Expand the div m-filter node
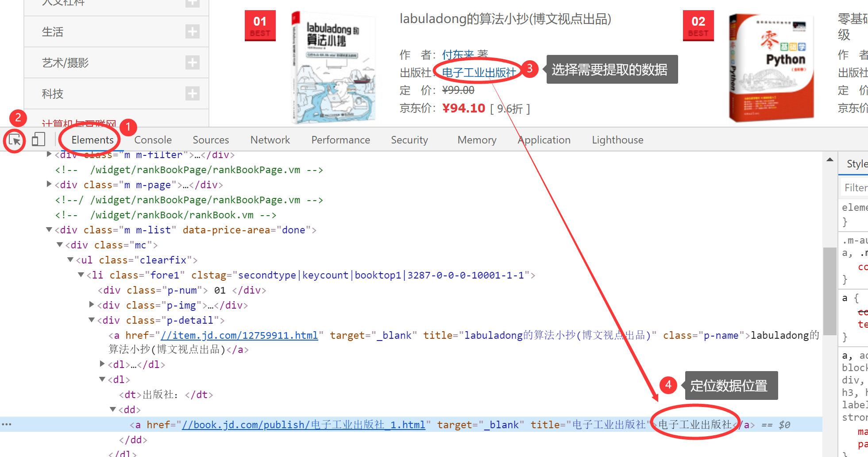Screen dimensions: 868x457 click(x=49, y=154)
